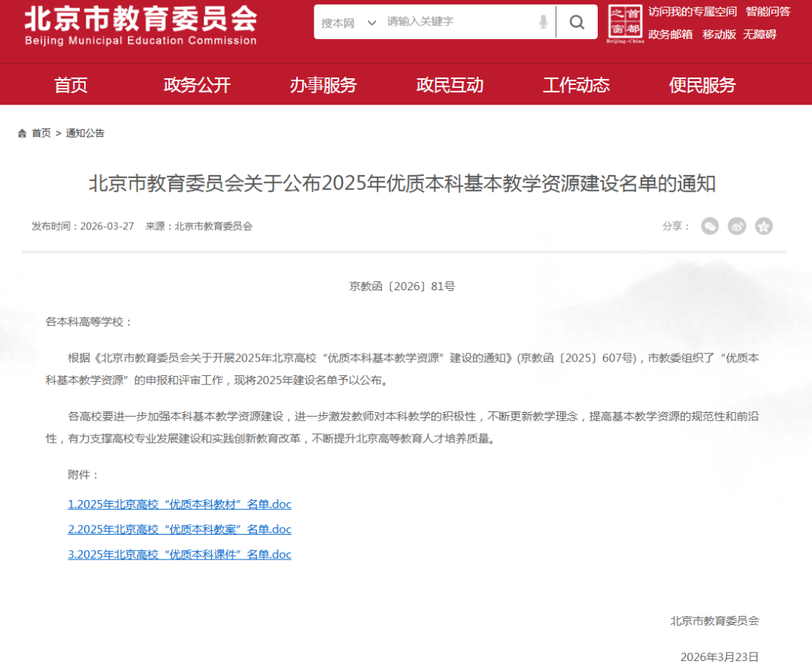Viewport: 812px width, 664px height.
Task: Click the WeChat share icon
Action: (x=710, y=226)
